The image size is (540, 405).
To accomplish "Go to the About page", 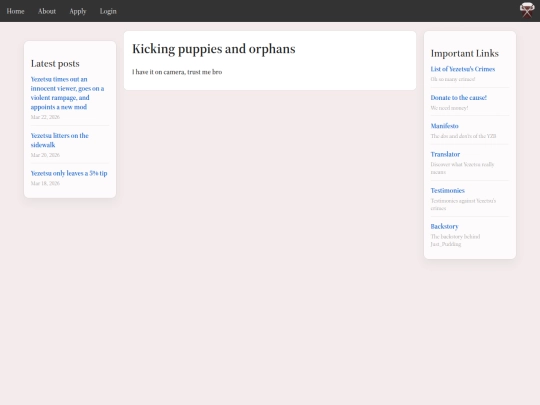I will click(x=47, y=11).
